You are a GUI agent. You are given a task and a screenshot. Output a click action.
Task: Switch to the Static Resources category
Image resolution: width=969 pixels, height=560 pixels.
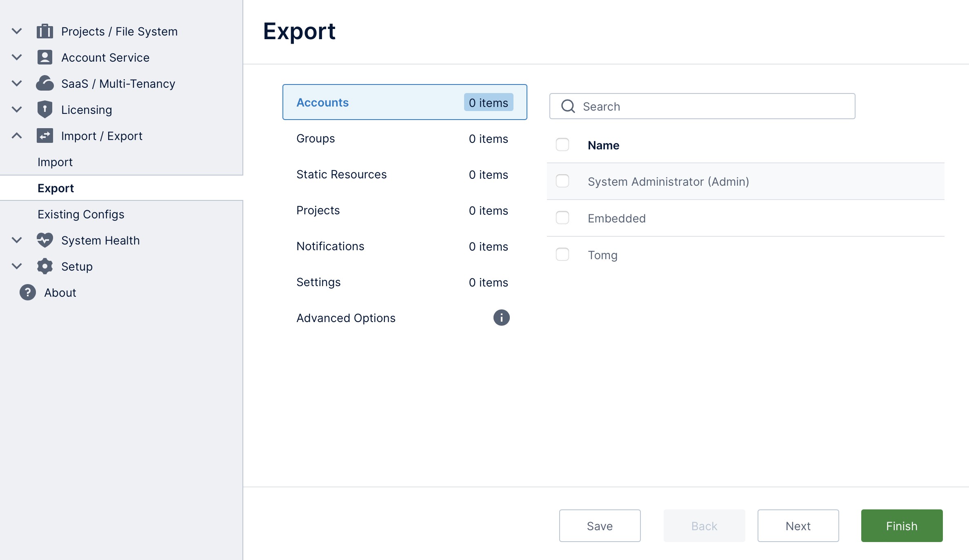coord(341,175)
